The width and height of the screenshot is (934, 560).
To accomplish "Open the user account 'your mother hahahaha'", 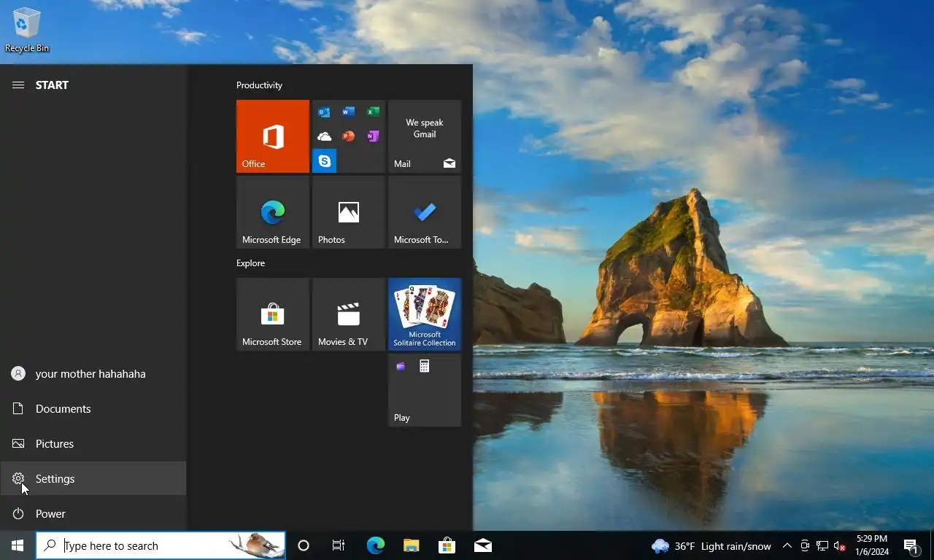I will click(93, 374).
